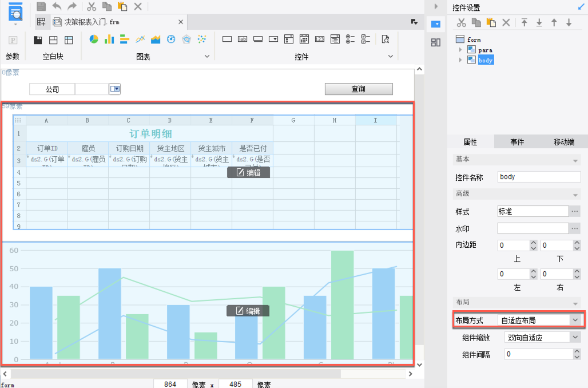The image size is (588, 388).
Task: Close the 决策报表入门.frm tab
Action: tap(180, 22)
